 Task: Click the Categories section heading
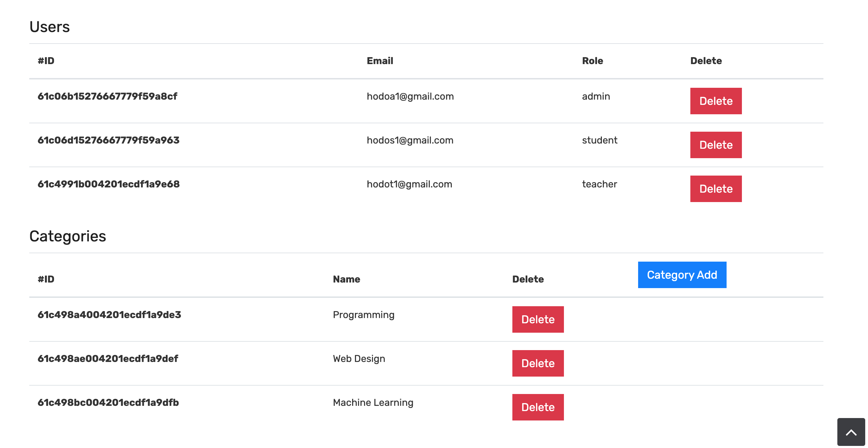[x=68, y=236]
